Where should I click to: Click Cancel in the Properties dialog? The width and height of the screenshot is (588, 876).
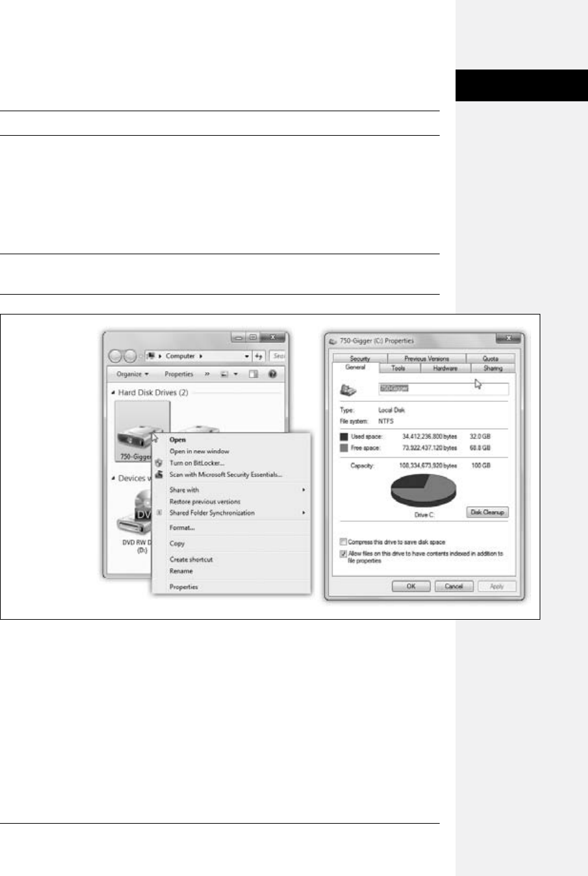(x=454, y=587)
